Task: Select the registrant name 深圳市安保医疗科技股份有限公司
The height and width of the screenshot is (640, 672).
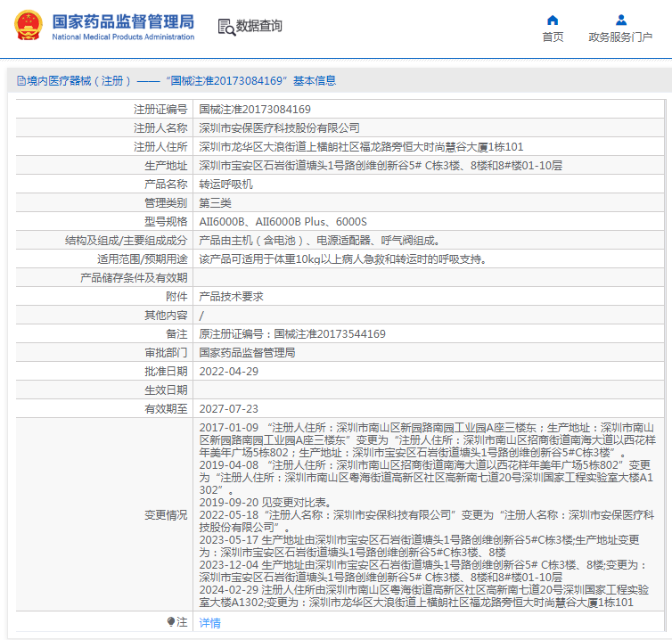Action: tap(279, 128)
